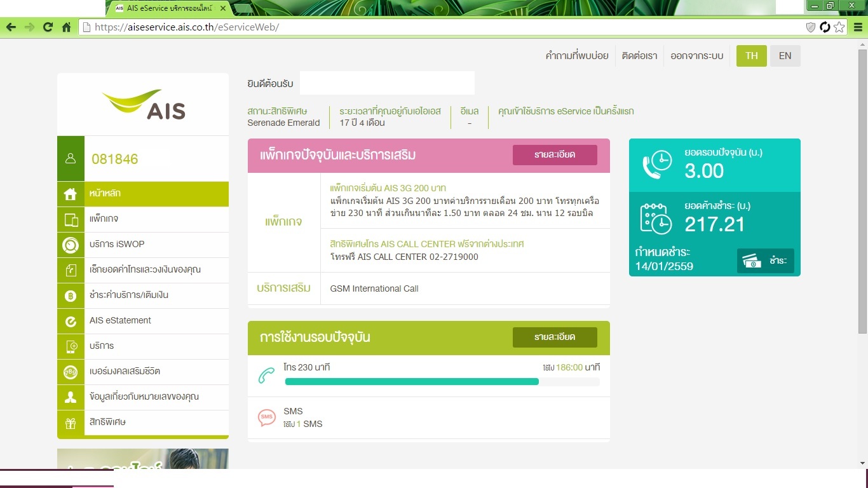Click the phone handset icon in usage panel

(x=266, y=376)
